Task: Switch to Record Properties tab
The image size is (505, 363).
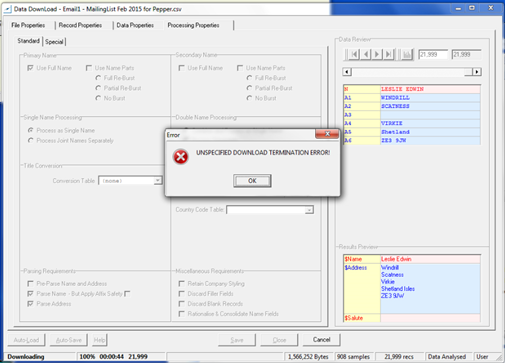Action: pyautogui.click(x=80, y=25)
